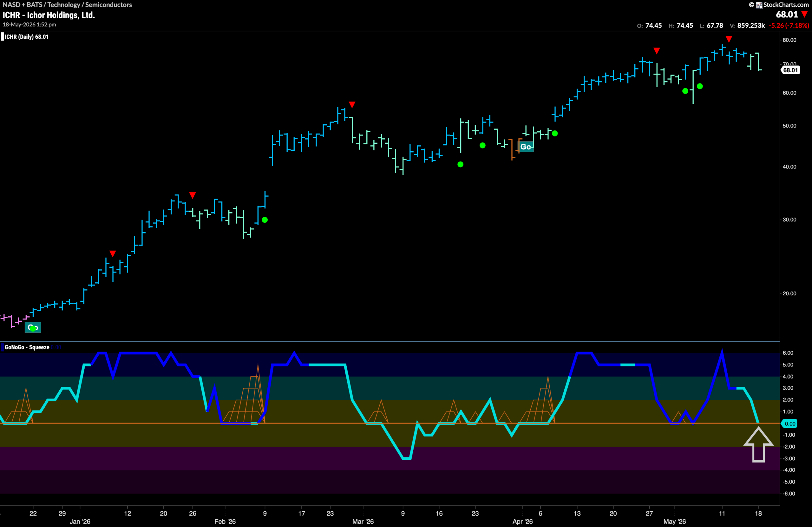The height and width of the screenshot is (527, 812).
Task: Click the red triangle marker at May peak
Action: pos(729,39)
